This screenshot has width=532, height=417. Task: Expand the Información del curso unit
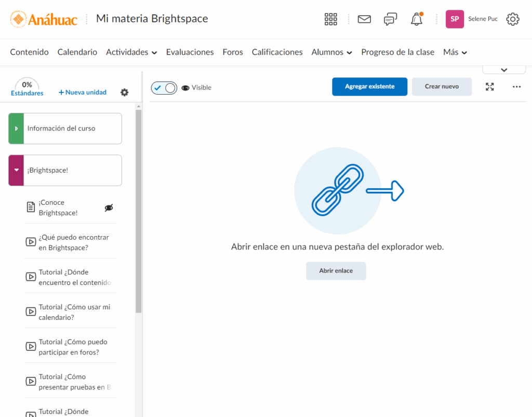point(16,128)
